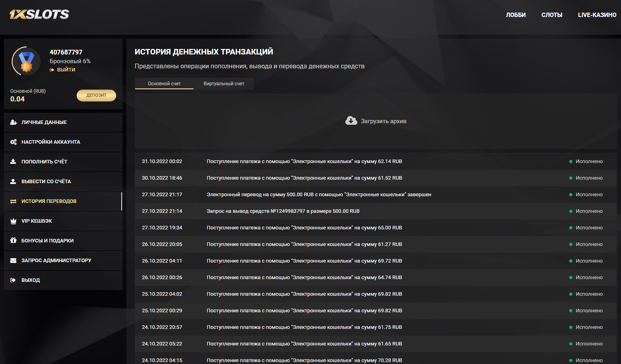Click the date 27.10.2022 19:34

tap(162, 228)
